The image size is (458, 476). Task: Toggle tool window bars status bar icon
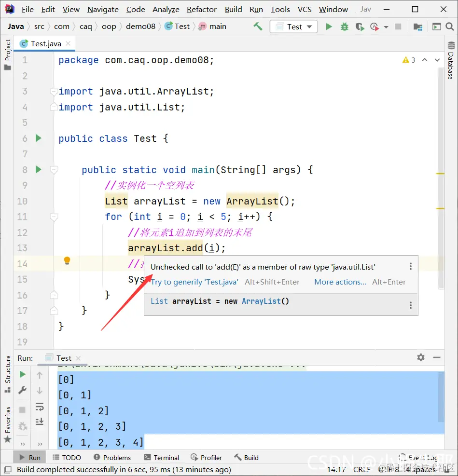pos(8,469)
